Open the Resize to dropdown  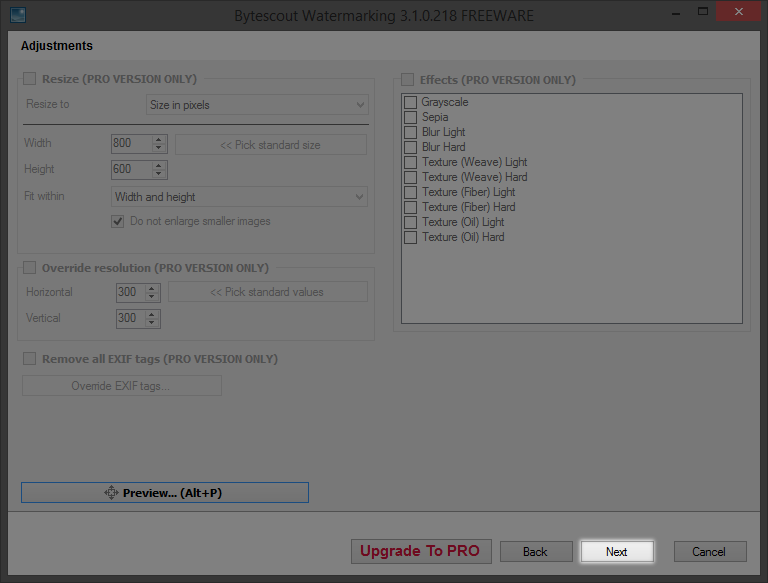coord(257,105)
